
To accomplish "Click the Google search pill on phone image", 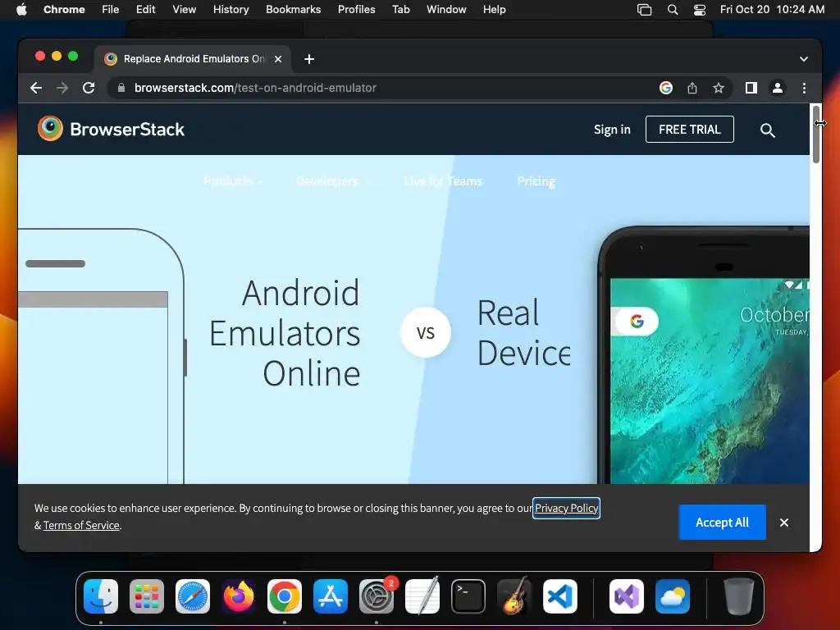I will pyautogui.click(x=635, y=322).
